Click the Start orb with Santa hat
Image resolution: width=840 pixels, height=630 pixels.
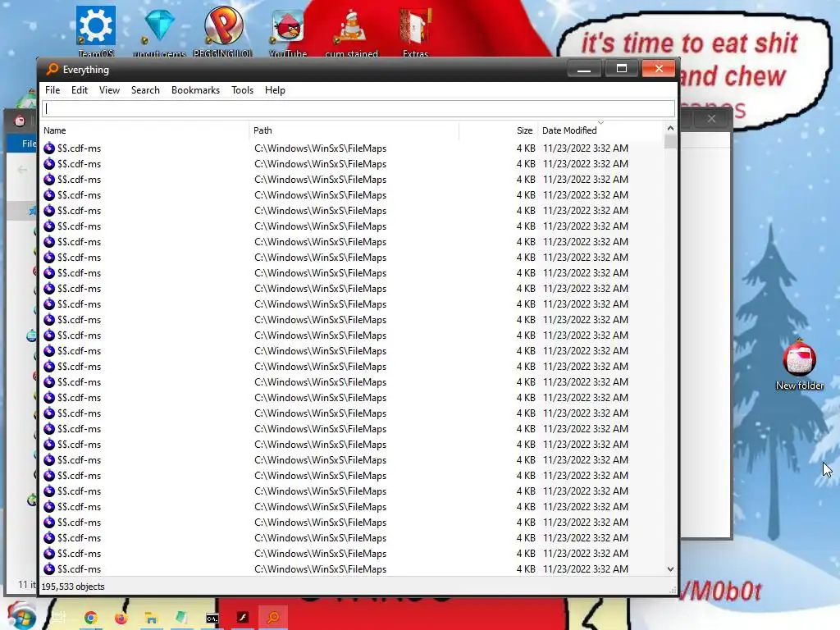click(x=21, y=616)
